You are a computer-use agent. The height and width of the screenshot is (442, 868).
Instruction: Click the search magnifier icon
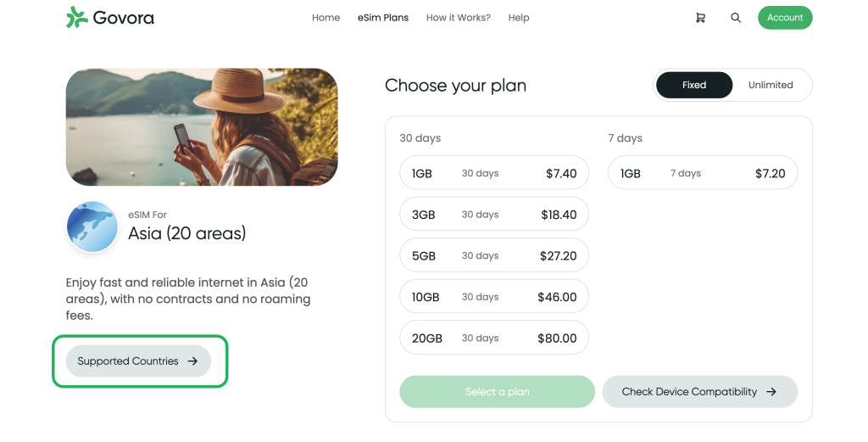pos(736,18)
